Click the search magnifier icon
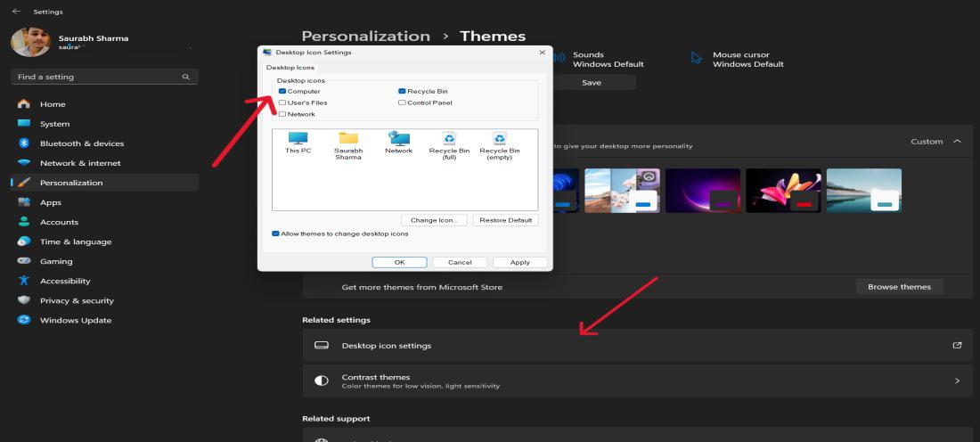Screen dimensions: 980x442 pyautogui.click(x=185, y=77)
